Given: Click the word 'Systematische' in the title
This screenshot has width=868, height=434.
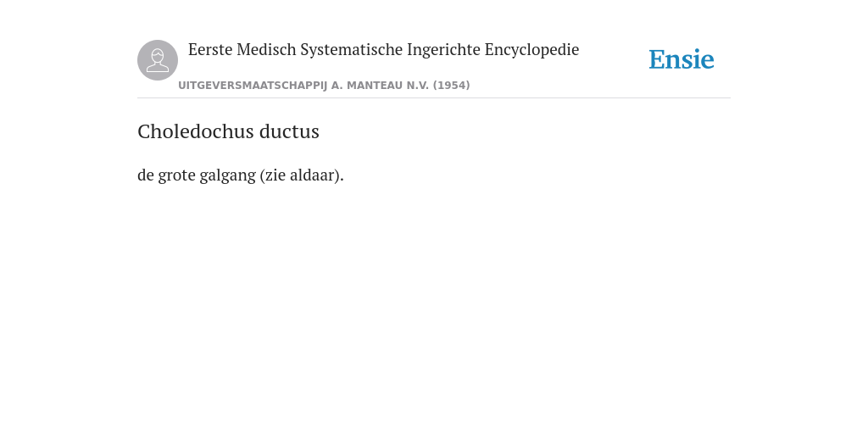Looking at the screenshot, I should click(352, 49).
